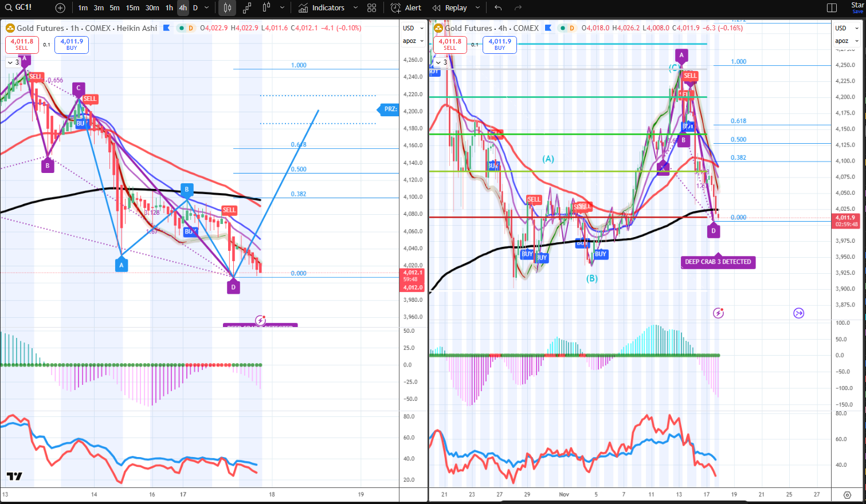The height and width of the screenshot is (504, 866).
Task: Click the scroll to latest bar icon
Action: 798,313
